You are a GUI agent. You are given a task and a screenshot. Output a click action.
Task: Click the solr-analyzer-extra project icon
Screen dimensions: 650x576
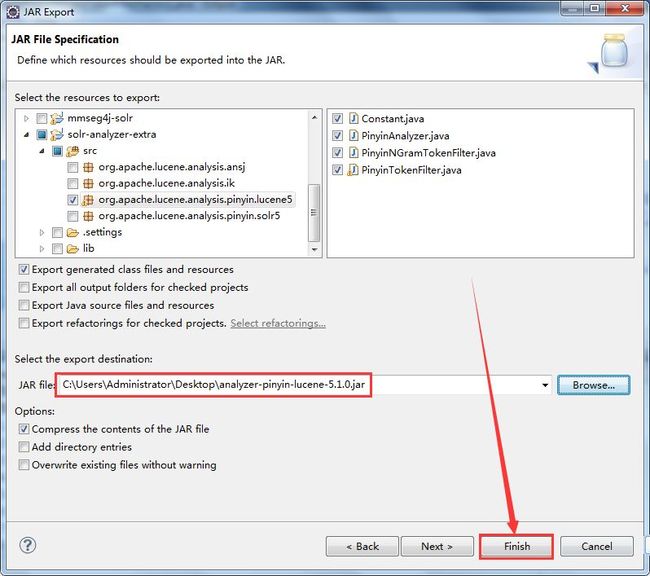[56, 134]
